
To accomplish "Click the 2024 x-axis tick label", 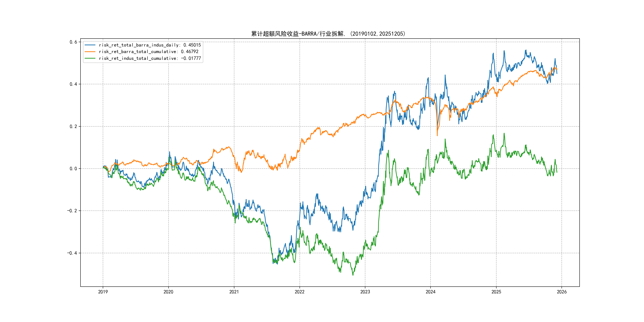I will 431,292.
